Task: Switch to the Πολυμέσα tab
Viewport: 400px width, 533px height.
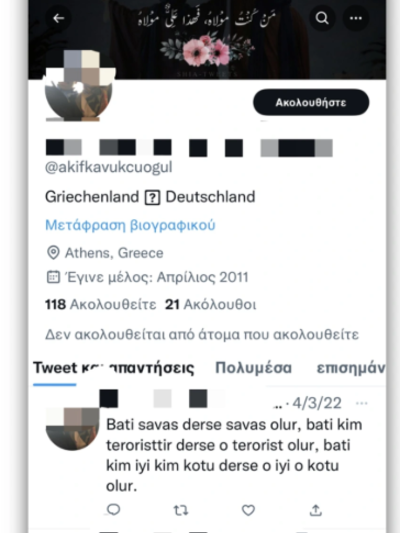Action: [253, 368]
